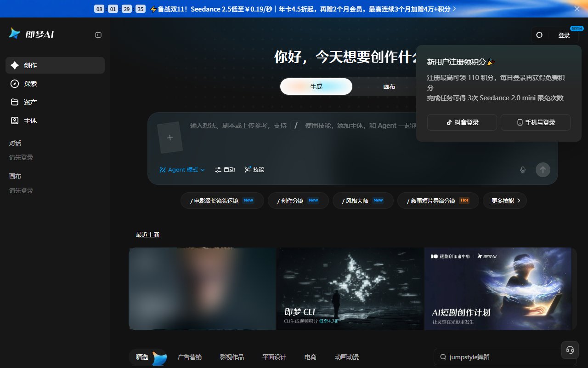Open the 创作 sidebar item
This screenshot has height=368, width=588.
coord(55,65)
